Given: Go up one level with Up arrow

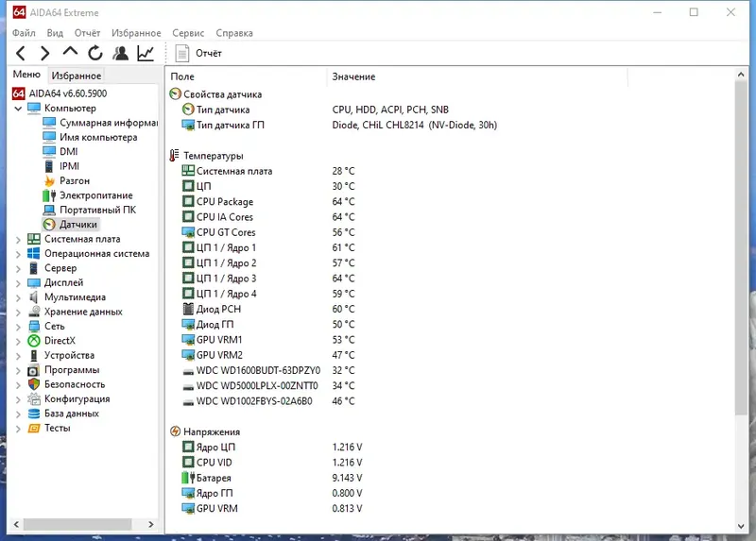Looking at the screenshot, I should click(x=70, y=52).
